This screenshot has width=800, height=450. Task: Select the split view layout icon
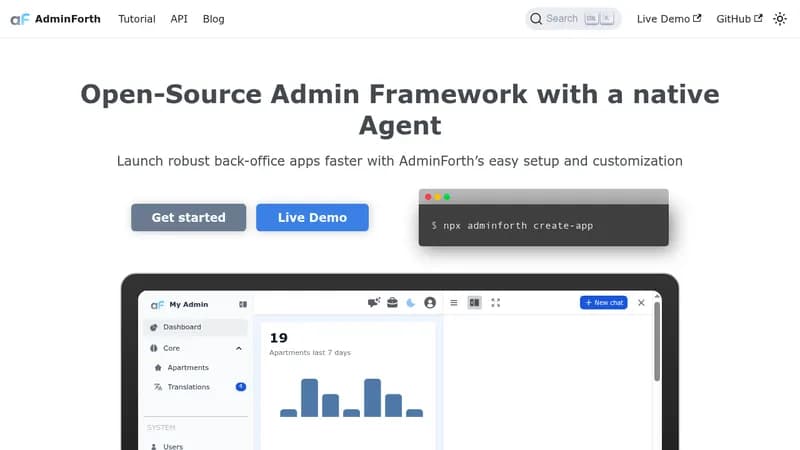pos(474,303)
